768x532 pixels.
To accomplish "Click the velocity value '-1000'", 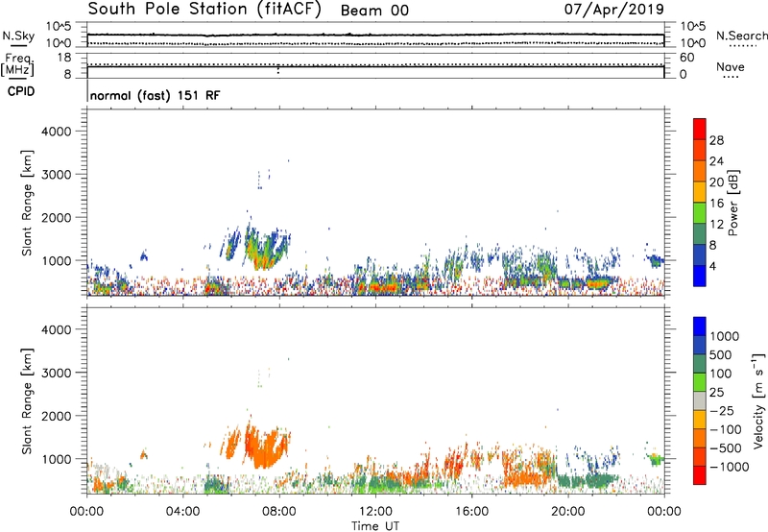I will click(729, 467).
